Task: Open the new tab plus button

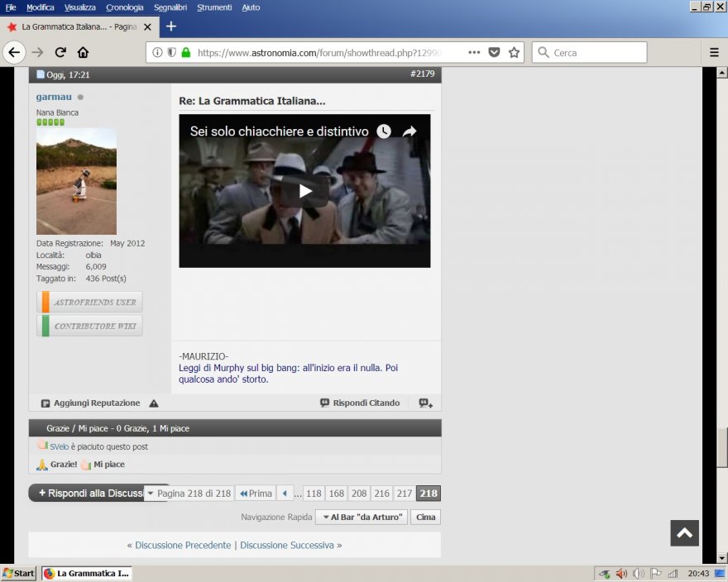Action: (171, 26)
